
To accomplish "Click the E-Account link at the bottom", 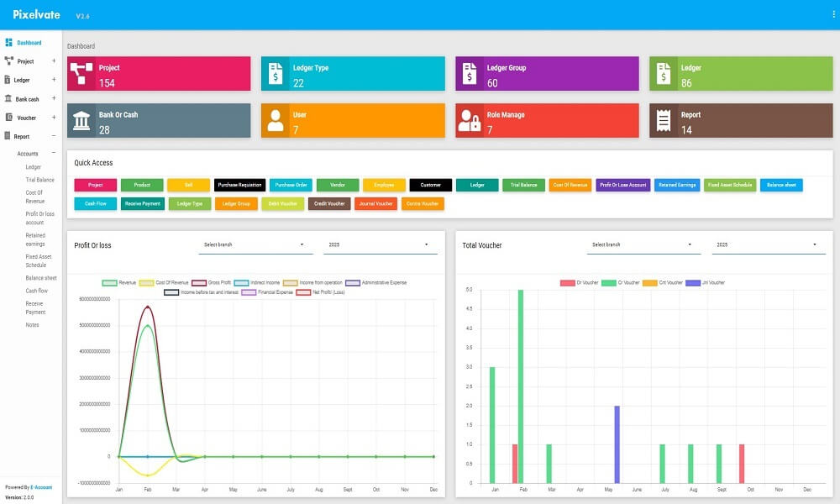I will pos(39,486).
